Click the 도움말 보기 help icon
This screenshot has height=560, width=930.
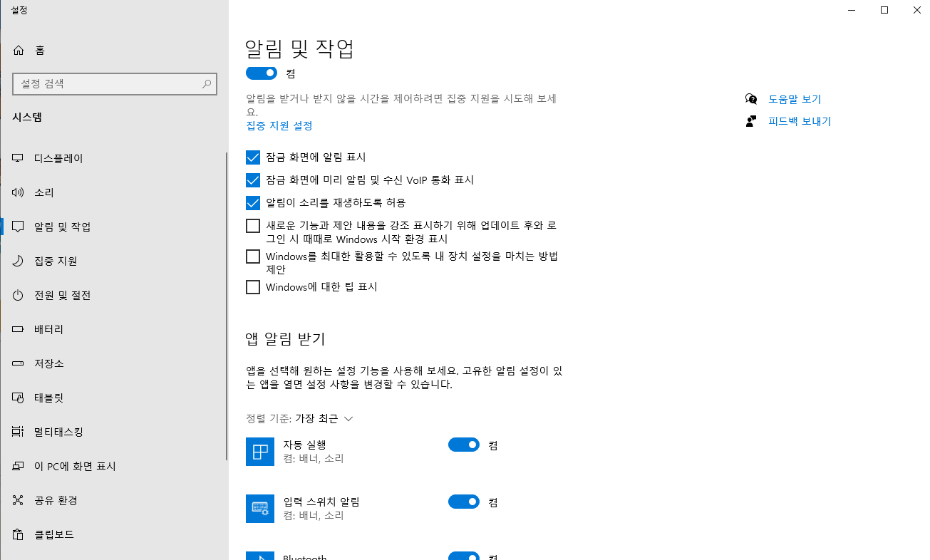point(751,99)
